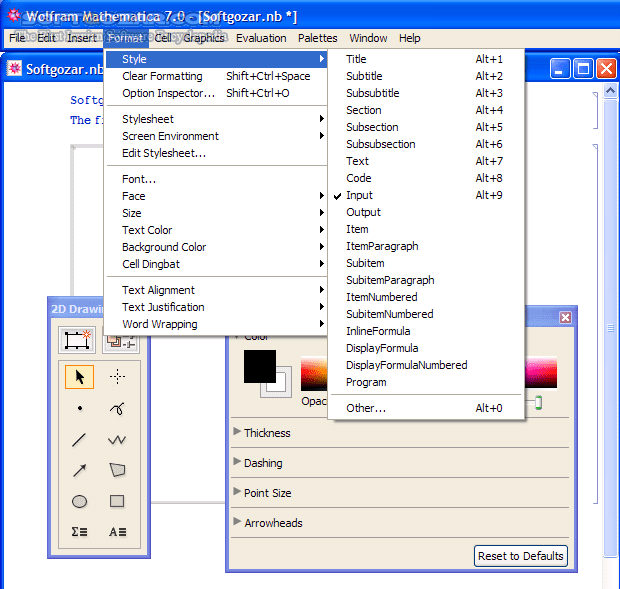Click the Reset to Defaults button
The height and width of the screenshot is (589, 620).
[521, 556]
